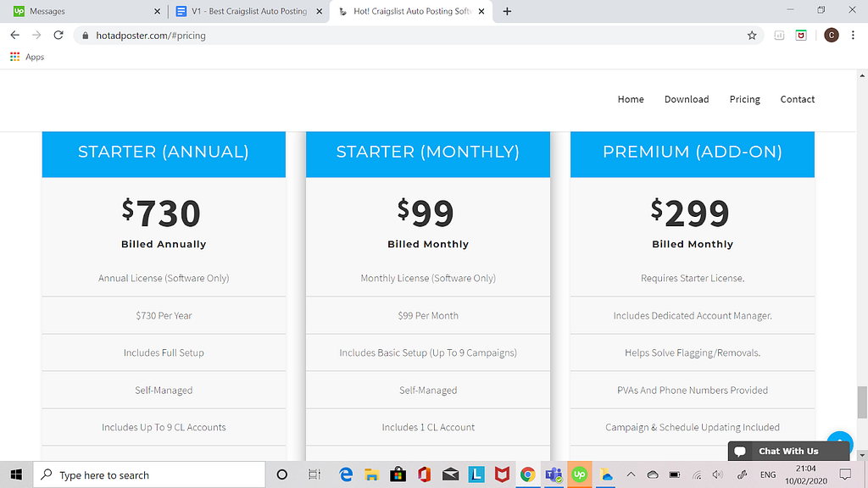Click 'Helps Solve Flagging/Removals.' row
The height and width of the screenshot is (488, 868).
pyautogui.click(x=693, y=352)
